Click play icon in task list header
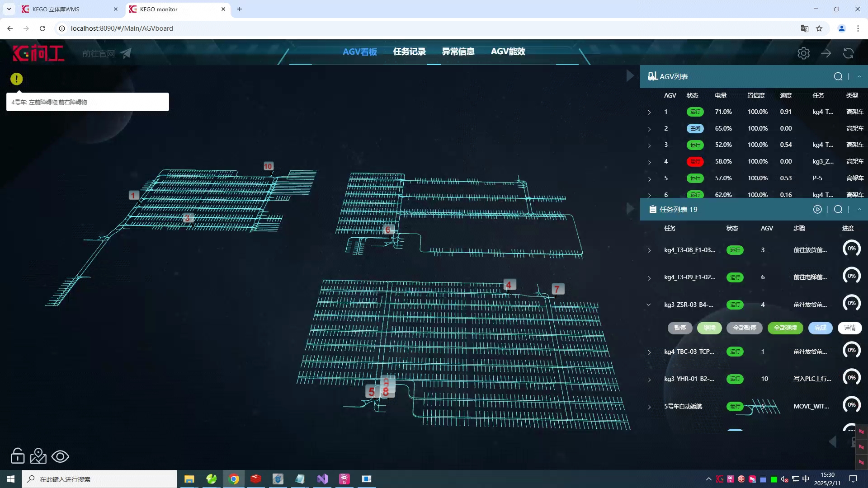This screenshot has height=488, width=868. [817, 210]
